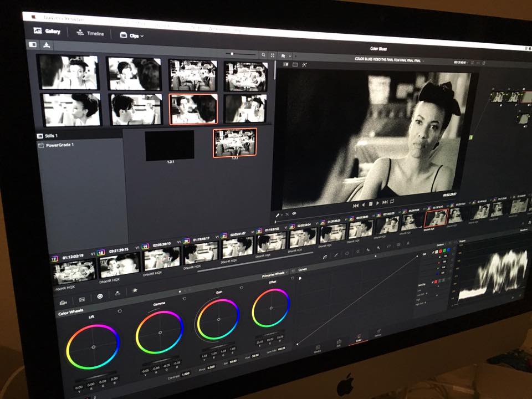The height and width of the screenshot is (399, 532).
Task: Reset the Gamma color wheel
Action: pos(185,299)
